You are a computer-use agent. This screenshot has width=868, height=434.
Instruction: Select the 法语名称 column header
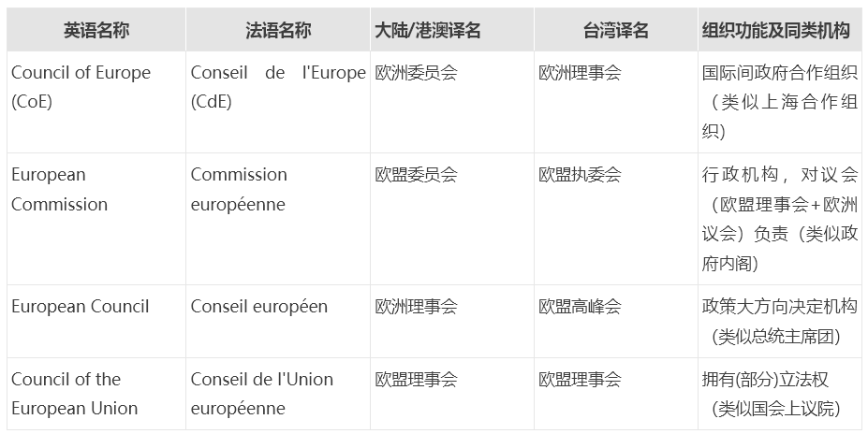click(278, 31)
